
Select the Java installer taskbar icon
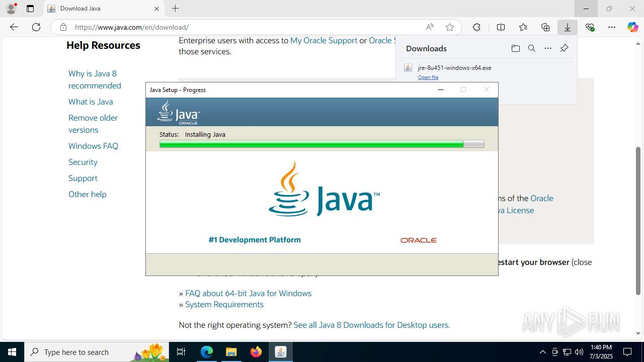(x=280, y=352)
